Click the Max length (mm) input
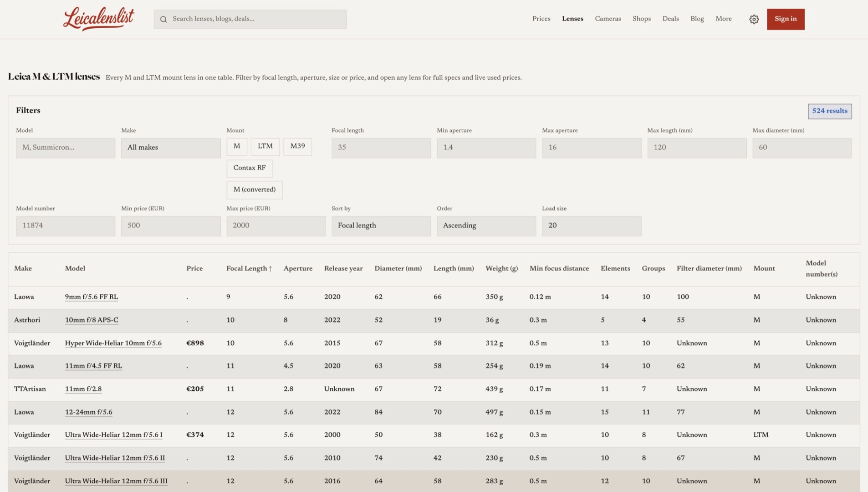This screenshot has height=492, width=868. coord(697,148)
